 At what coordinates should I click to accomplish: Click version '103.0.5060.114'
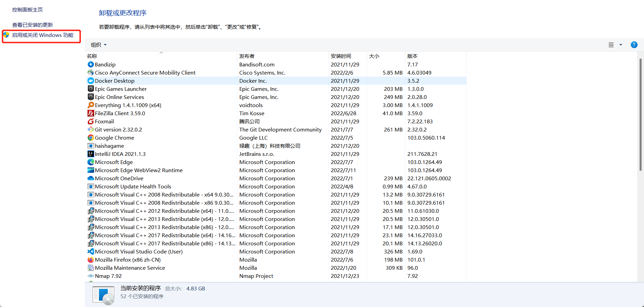426,138
